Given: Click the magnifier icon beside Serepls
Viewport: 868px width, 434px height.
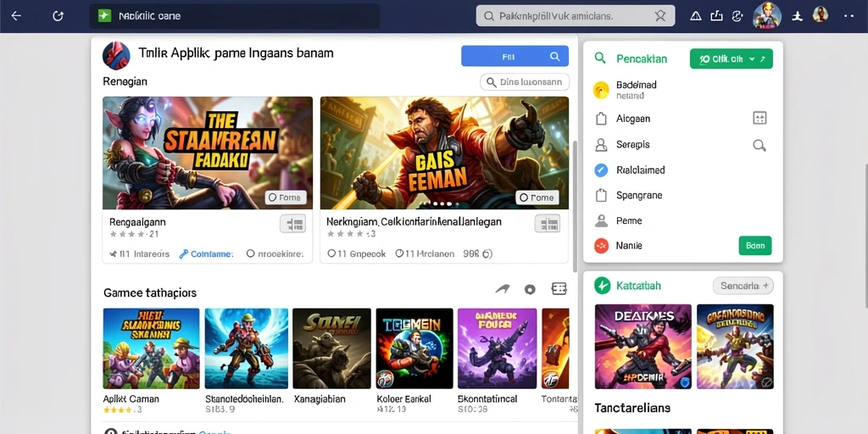Looking at the screenshot, I should point(759,145).
